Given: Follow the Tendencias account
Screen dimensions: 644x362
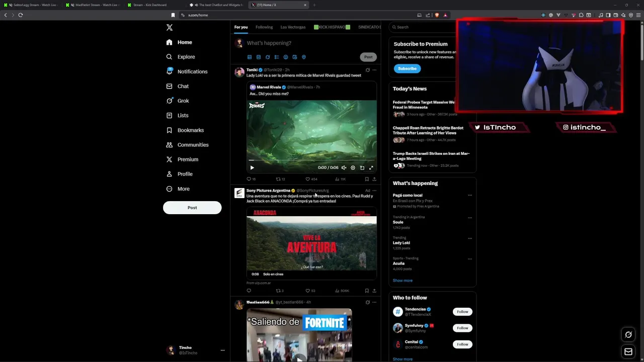Looking at the screenshot, I should click(462, 312).
